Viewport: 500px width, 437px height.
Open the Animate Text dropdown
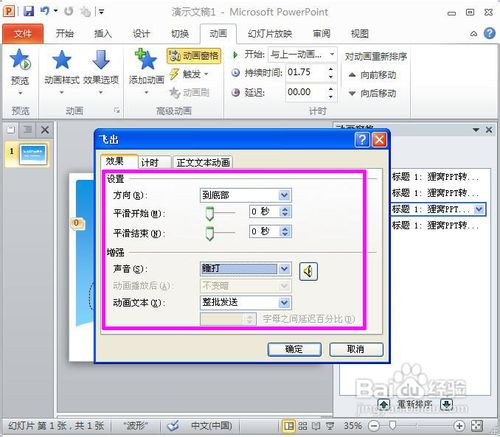pos(284,303)
